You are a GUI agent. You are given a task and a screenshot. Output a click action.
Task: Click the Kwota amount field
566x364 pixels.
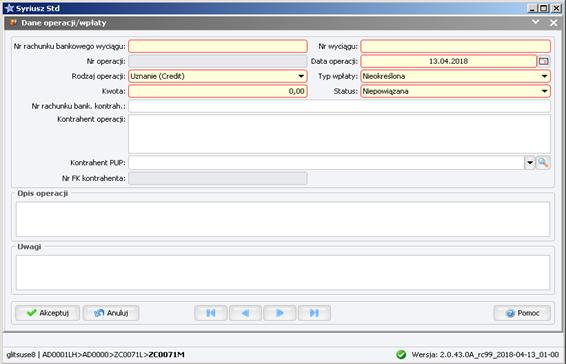pos(218,91)
